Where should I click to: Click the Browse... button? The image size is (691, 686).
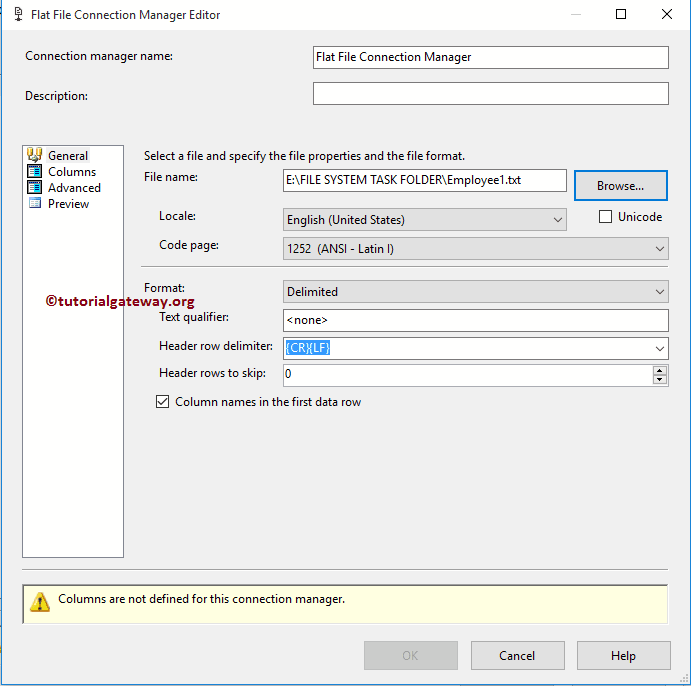(620, 186)
